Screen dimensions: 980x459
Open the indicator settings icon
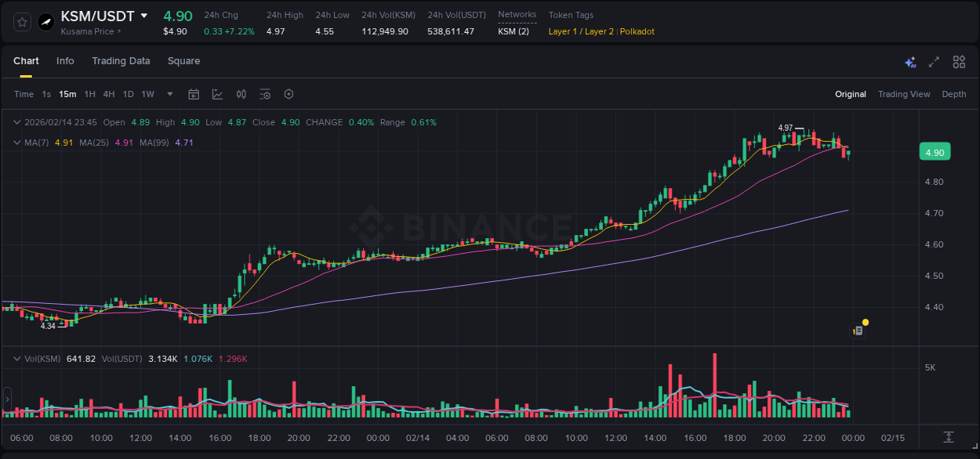click(x=265, y=94)
